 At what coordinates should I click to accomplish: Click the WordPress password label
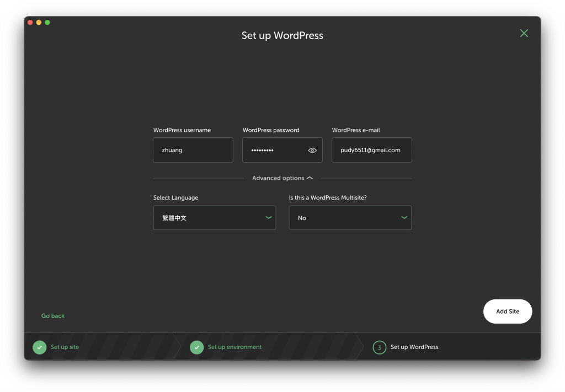click(x=271, y=130)
